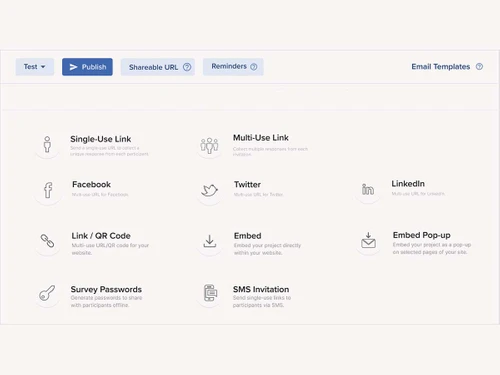Viewport: 500px width, 375px height.
Task: Click the Multi-Use Link group icon
Action: (209, 145)
